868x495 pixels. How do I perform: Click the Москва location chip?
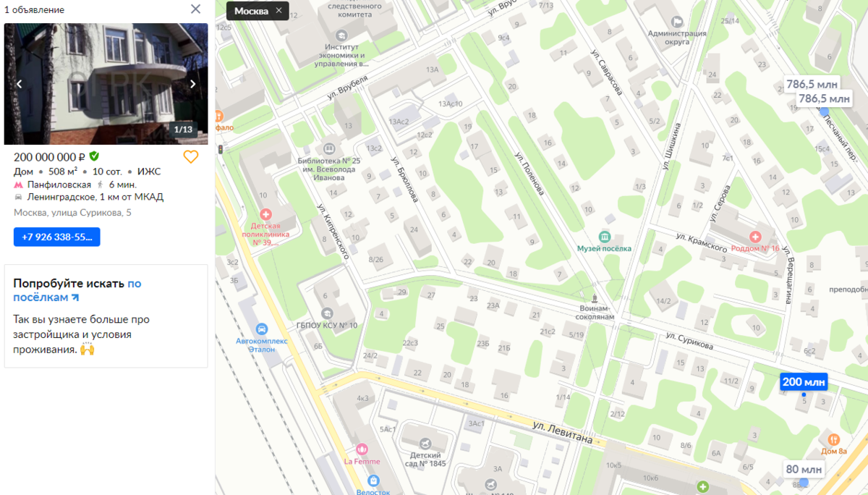pyautogui.click(x=251, y=11)
